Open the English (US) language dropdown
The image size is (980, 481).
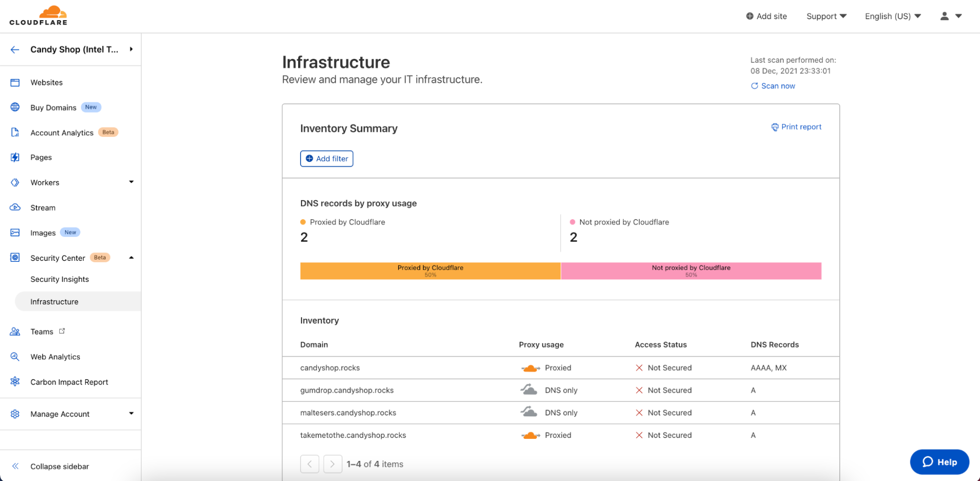893,16
